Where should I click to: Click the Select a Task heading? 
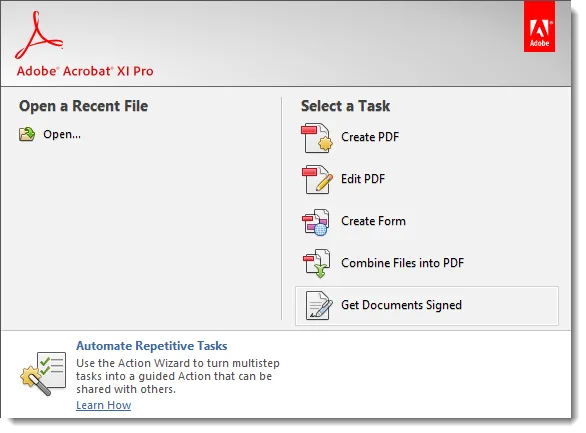coord(345,106)
